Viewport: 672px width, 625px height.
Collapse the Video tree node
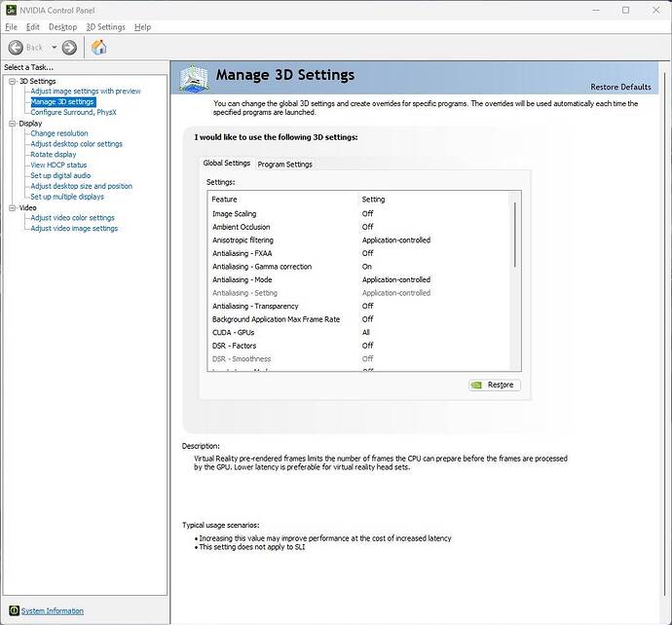coord(13,207)
